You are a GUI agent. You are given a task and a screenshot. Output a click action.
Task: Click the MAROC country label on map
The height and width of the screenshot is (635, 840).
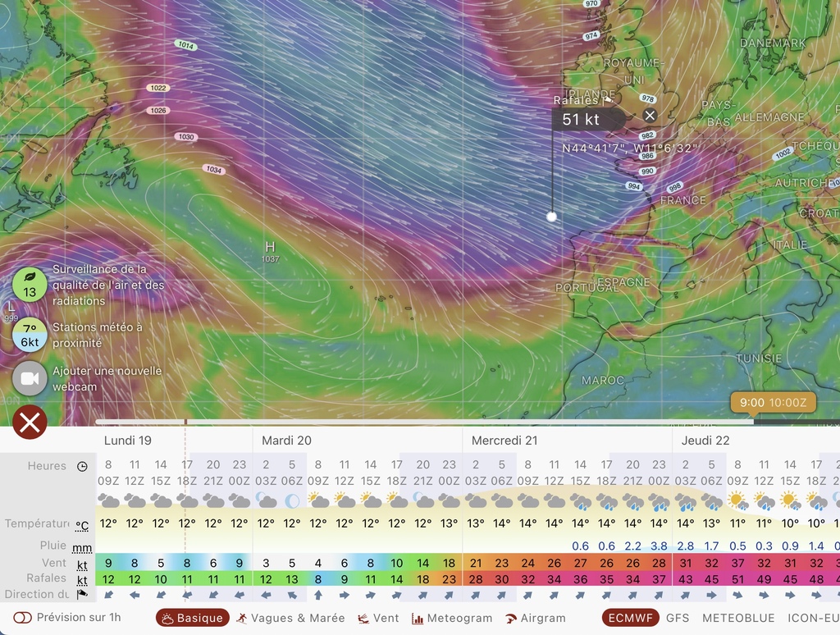click(x=603, y=381)
